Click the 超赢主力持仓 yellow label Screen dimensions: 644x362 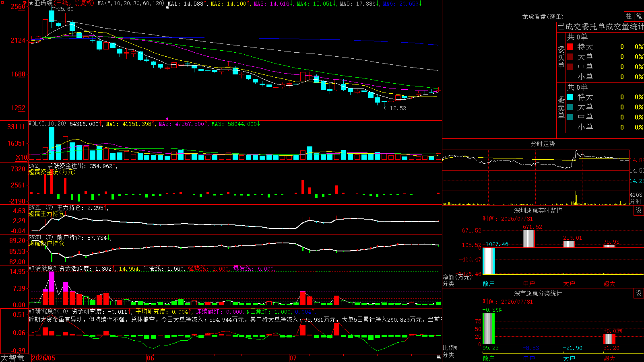tap(46, 214)
